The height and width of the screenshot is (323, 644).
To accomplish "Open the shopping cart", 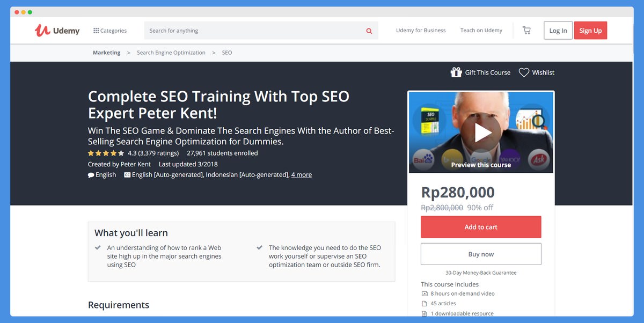I will 526,31.
